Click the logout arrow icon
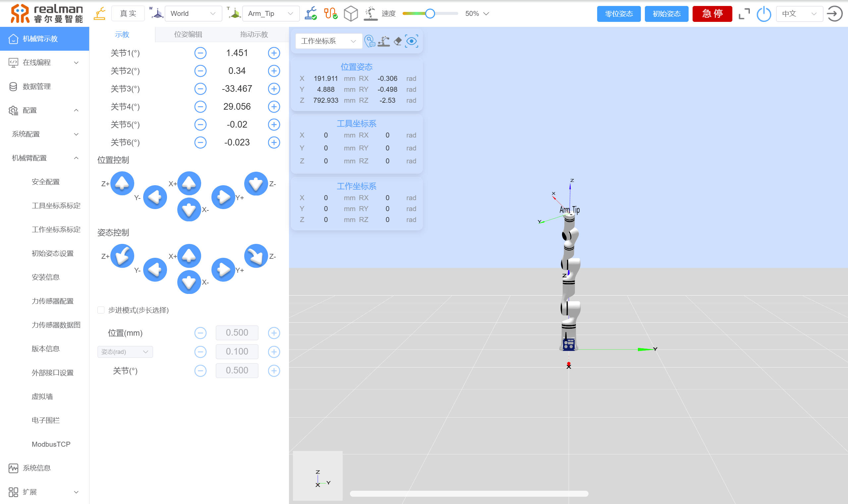 (x=834, y=14)
